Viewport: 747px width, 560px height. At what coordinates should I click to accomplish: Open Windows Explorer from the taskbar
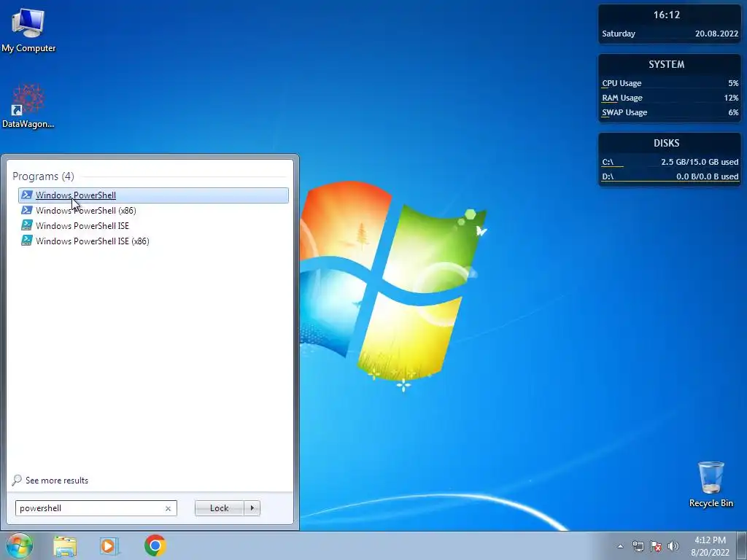pos(65,545)
